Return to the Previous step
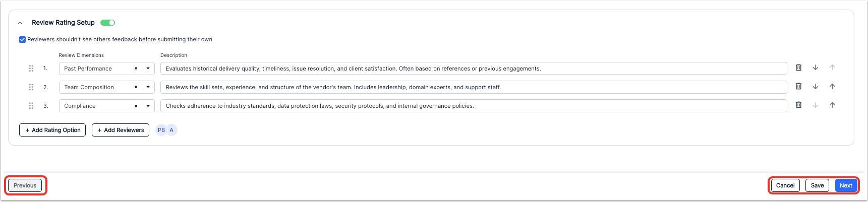Image resolution: width=868 pixels, height=202 pixels. pyautogui.click(x=25, y=185)
